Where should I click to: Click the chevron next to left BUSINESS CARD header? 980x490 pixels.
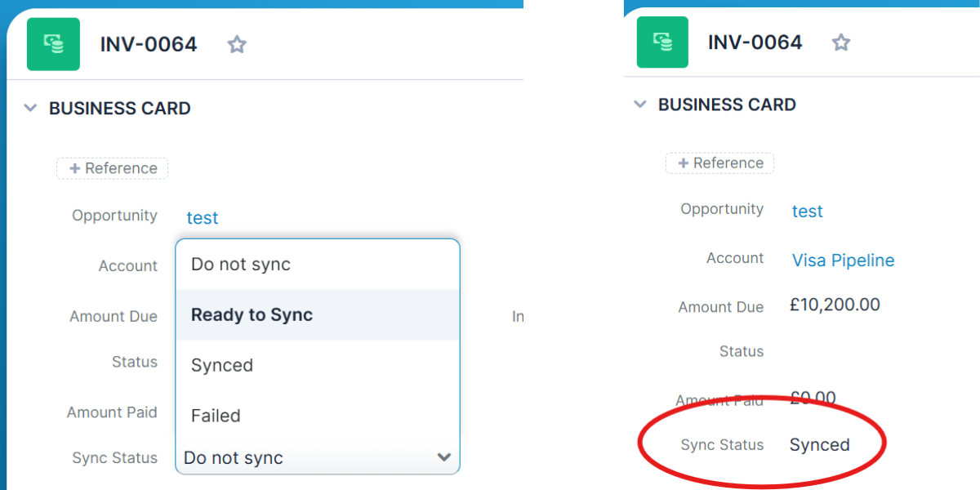[30, 107]
